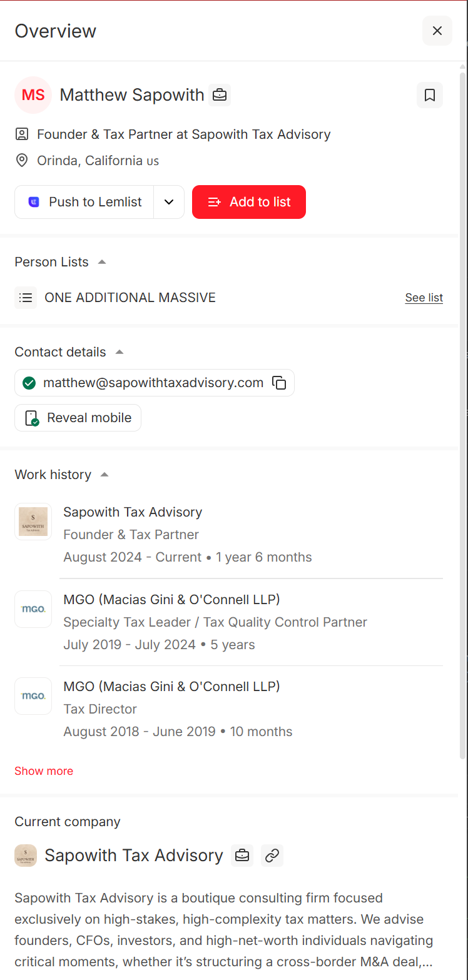
Task: Click the Sapowith Tax Advisory logo in Work history
Action: click(x=33, y=522)
